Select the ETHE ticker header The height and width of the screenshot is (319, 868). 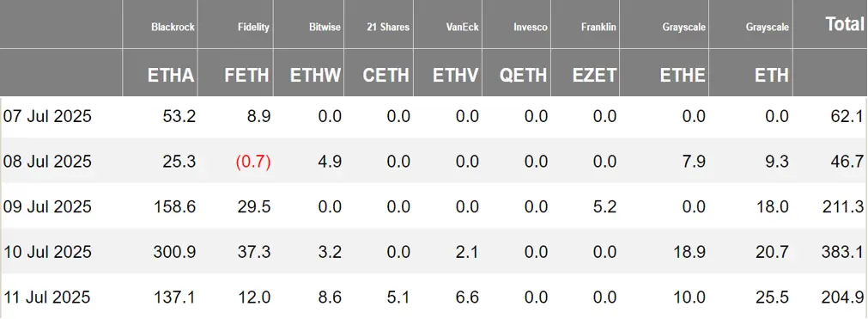683,76
